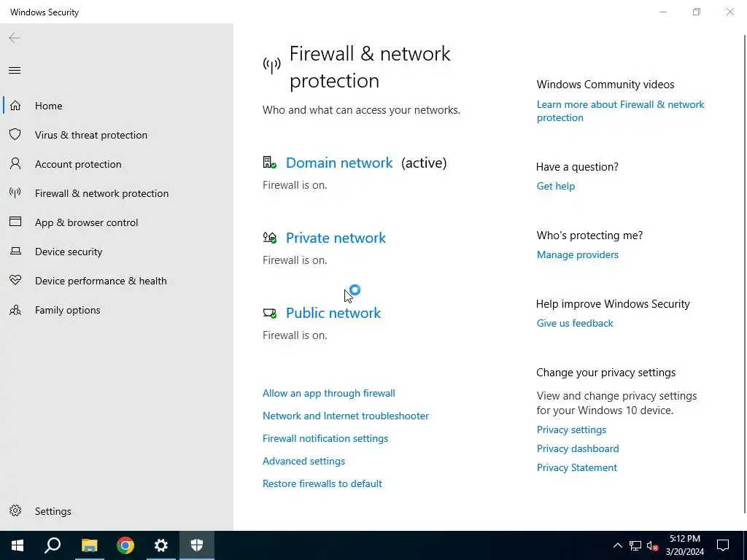Open Advanced settings link
This screenshot has width=747, height=560.
point(303,461)
